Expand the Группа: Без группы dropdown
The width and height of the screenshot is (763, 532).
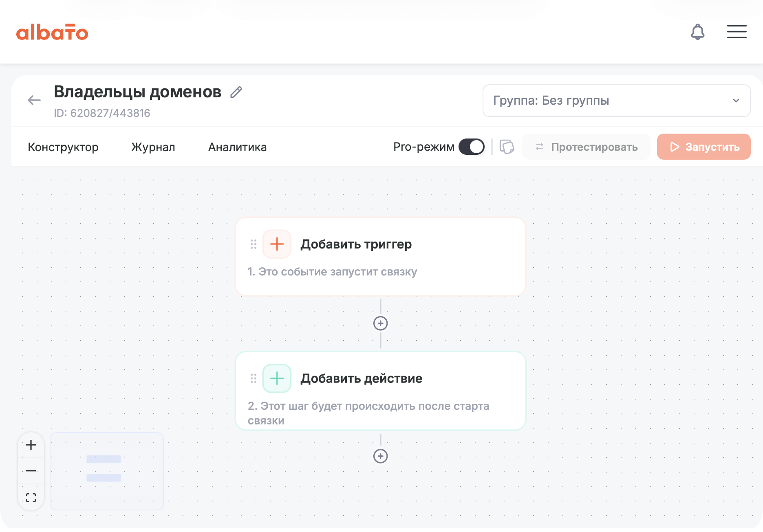616,101
